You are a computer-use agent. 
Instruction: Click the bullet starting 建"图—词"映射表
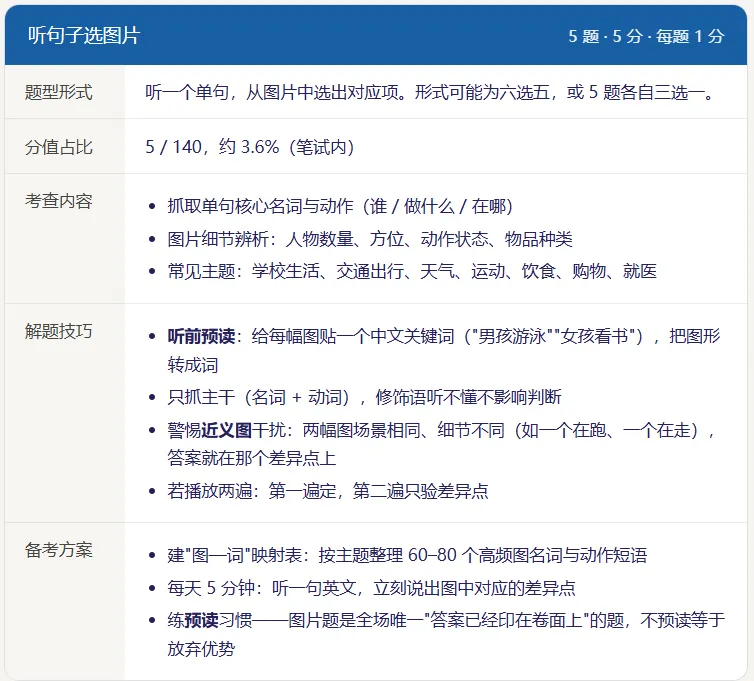[407, 555]
